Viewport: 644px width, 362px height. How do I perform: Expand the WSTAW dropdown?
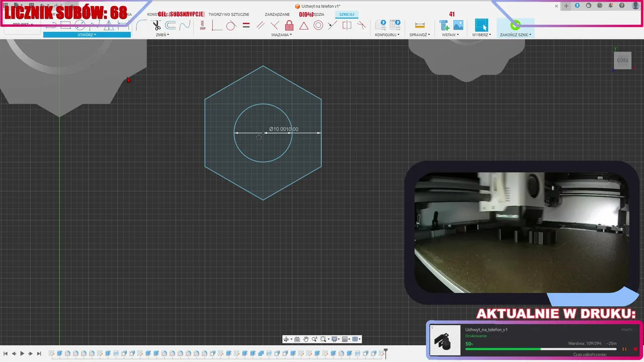[450, 35]
